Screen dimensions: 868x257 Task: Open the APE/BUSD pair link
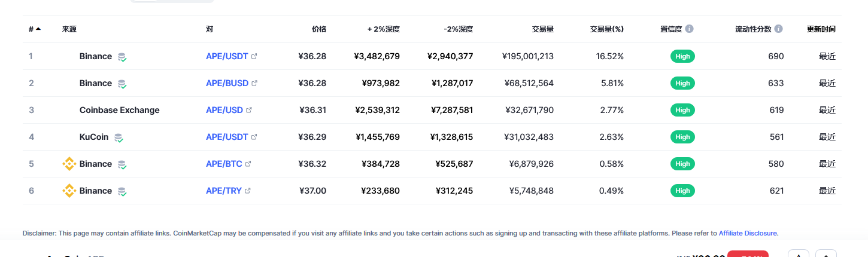pos(227,83)
